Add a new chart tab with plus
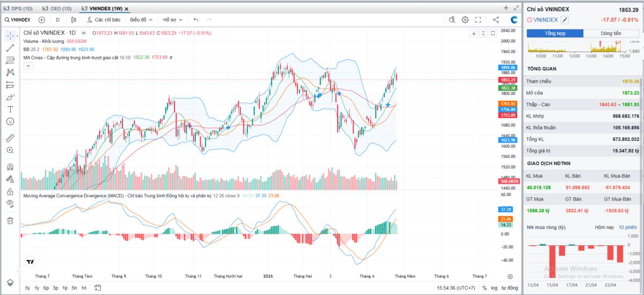 (x=506, y=8)
